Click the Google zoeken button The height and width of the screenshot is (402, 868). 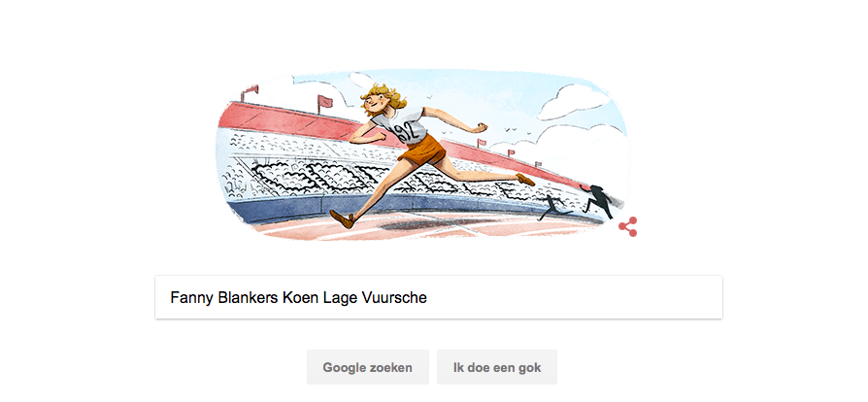tap(368, 367)
